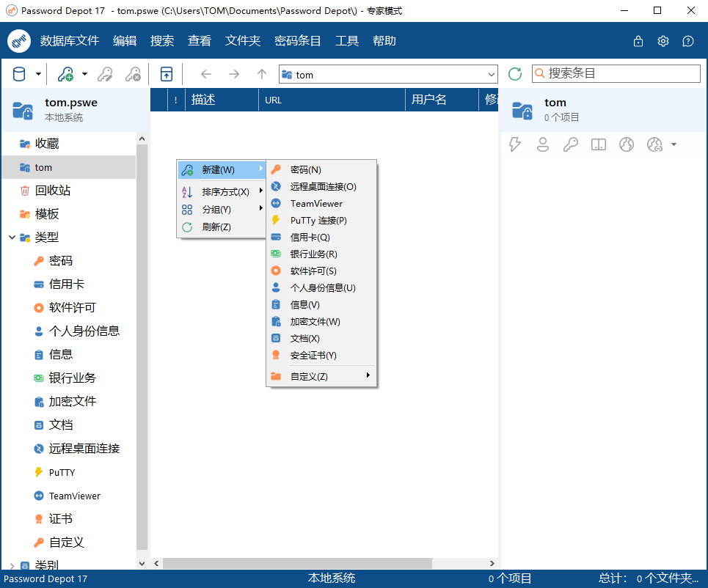Select 远程桌面连接 type in sidebar
Image resolution: width=708 pixels, height=588 pixels.
(84, 449)
